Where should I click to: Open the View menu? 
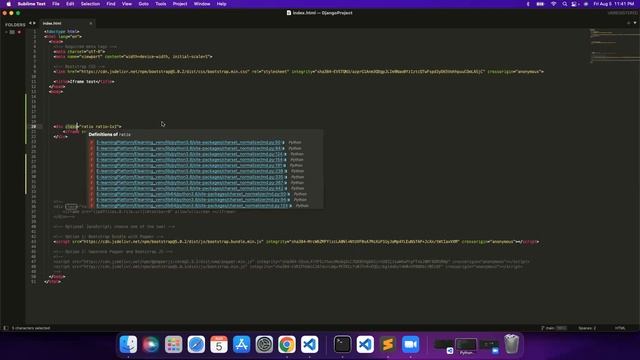click(127, 4)
